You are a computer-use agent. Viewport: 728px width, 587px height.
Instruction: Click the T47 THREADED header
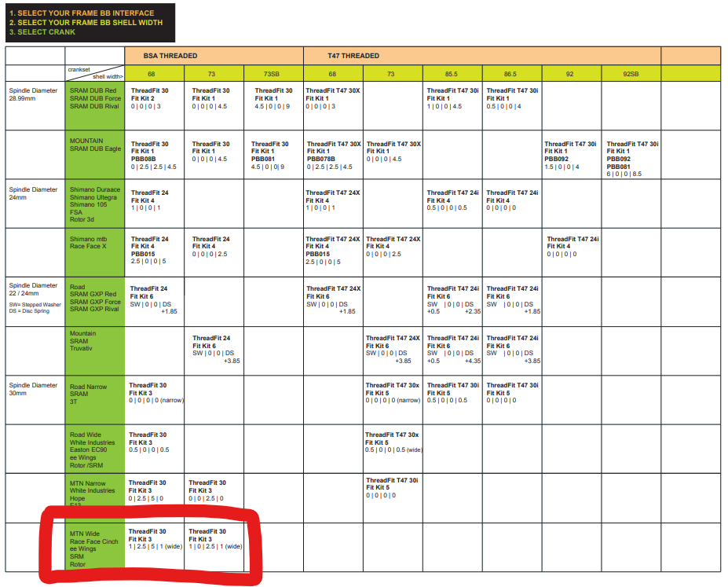tap(482, 56)
